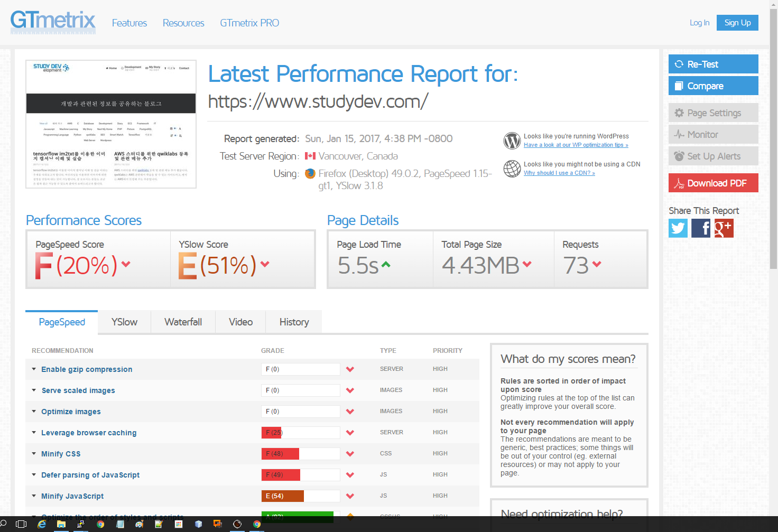The height and width of the screenshot is (532, 778).
Task: Click the GTmetrix logo
Action: pos(53,22)
